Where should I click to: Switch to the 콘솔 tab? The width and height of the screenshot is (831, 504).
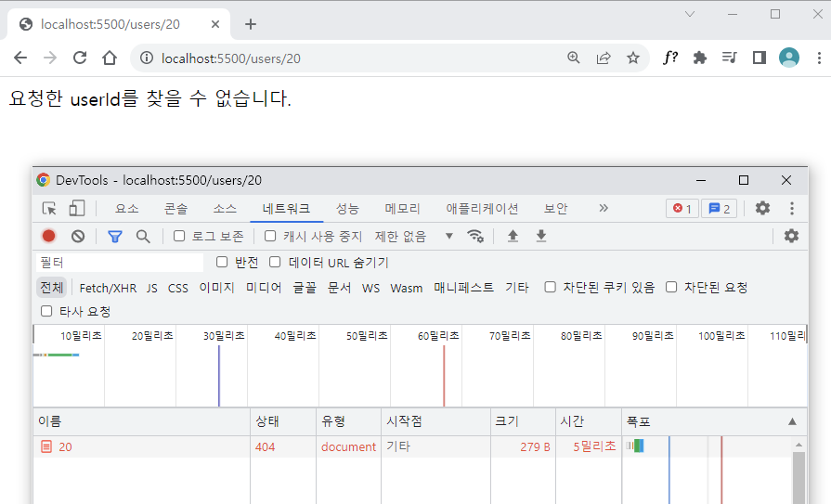pos(176,209)
